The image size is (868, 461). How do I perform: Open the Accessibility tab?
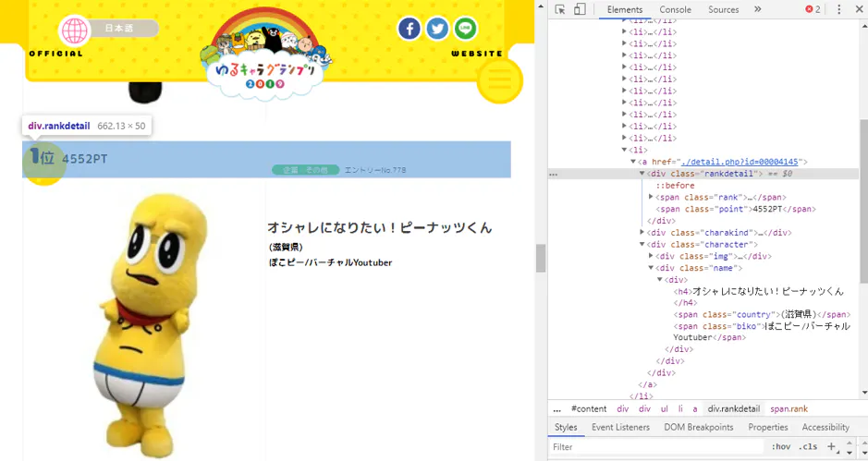click(x=825, y=427)
